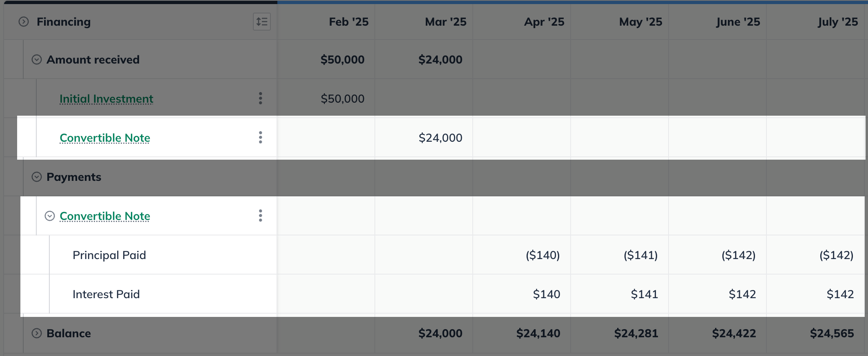
Task: Open the Initial Investment line item
Action: (106, 98)
